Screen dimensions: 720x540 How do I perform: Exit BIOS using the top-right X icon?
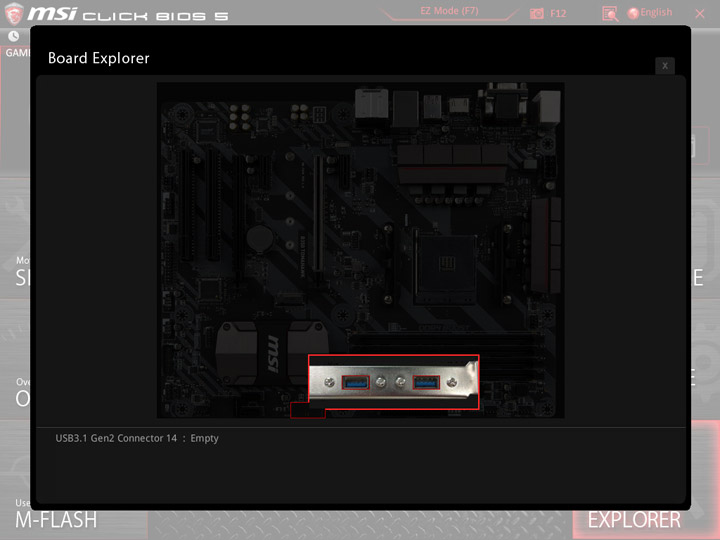coord(700,14)
